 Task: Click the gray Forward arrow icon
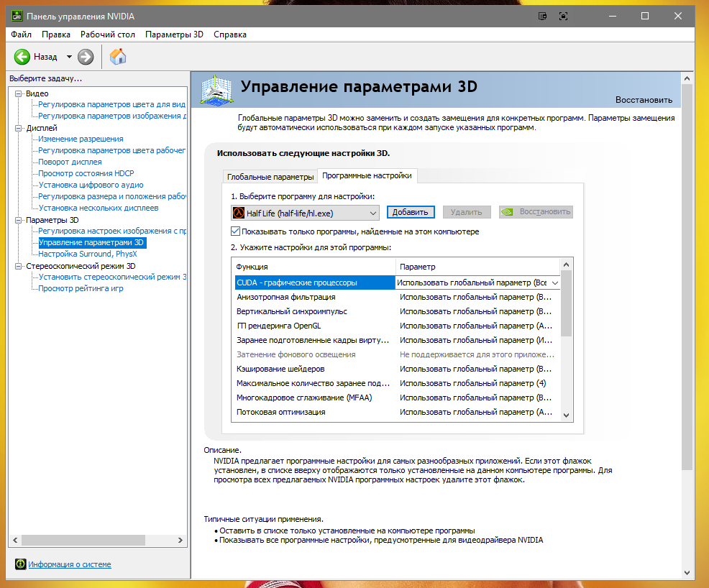(x=86, y=57)
